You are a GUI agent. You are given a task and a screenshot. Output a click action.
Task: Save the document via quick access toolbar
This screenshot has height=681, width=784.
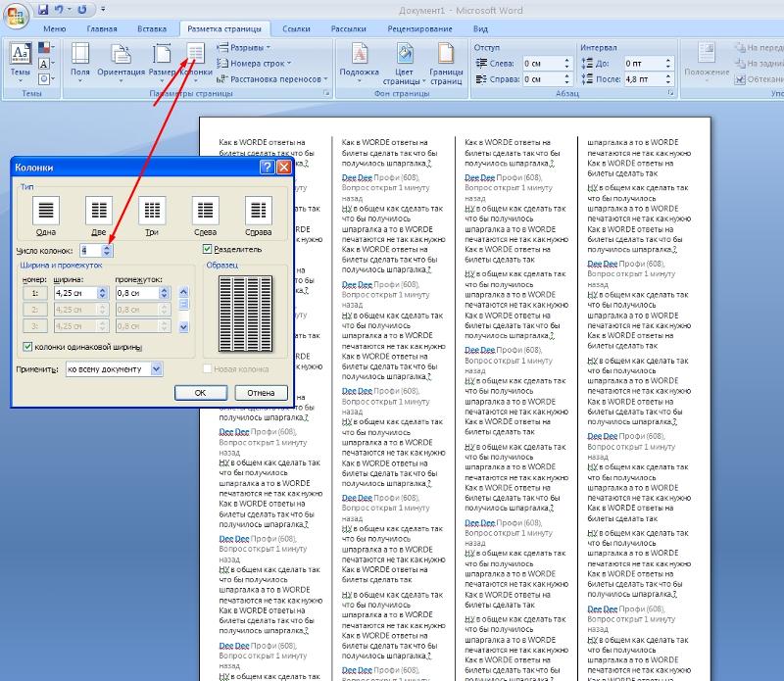pos(43,9)
